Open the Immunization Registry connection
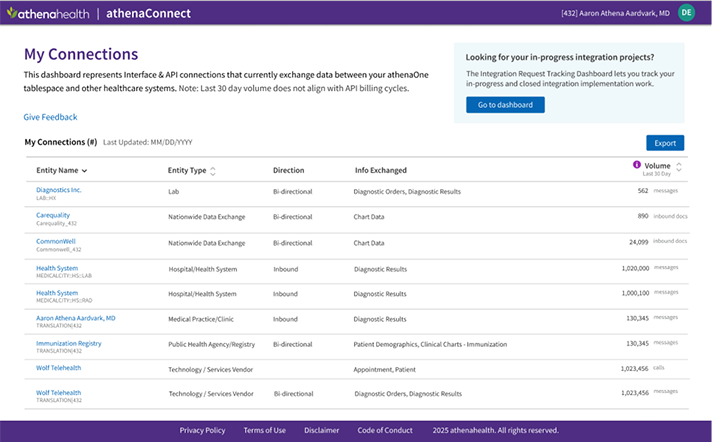Image resolution: width=712 pixels, height=442 pixels. coord(69,343)
